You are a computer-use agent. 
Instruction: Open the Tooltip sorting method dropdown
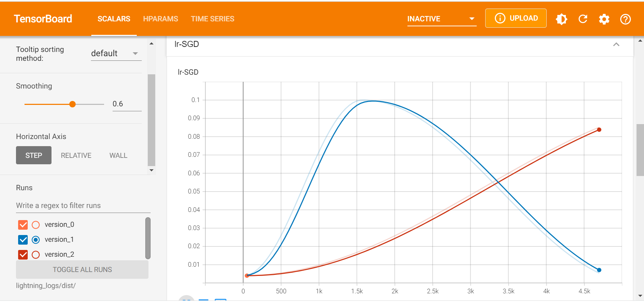pyautogui.click(x=116, y=53)
